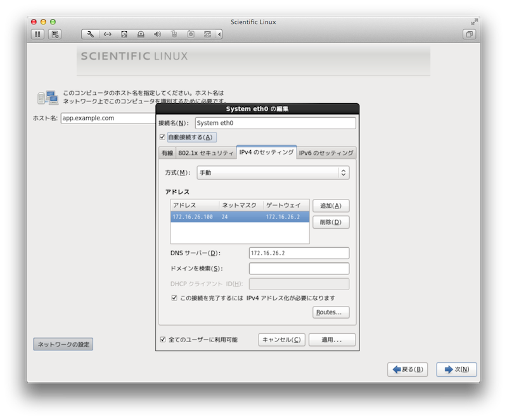
Task: Open the 方式 method dropdown
Action: coord(273,172)
